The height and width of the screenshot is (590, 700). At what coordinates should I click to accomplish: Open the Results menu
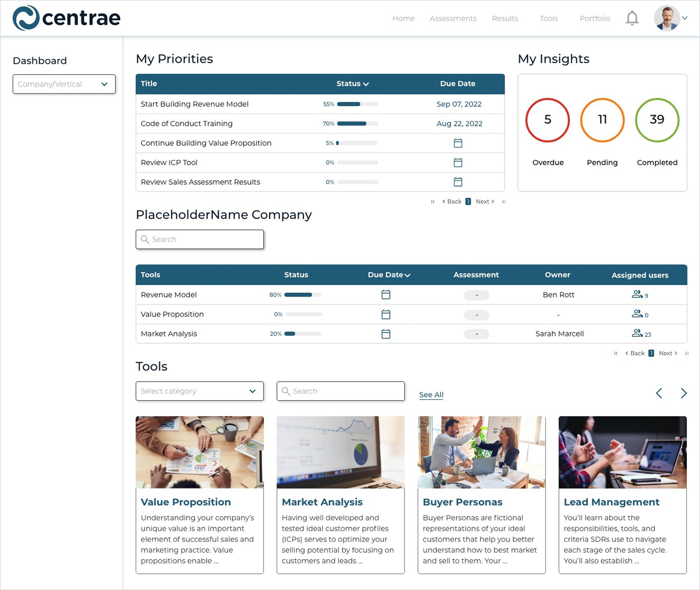point(505,18)
